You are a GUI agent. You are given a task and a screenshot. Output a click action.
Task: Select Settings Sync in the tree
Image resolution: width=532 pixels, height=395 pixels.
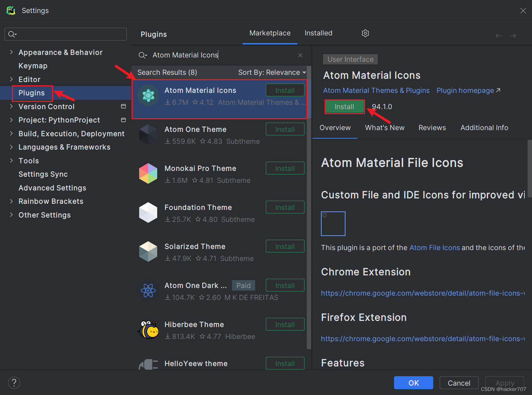[43, 174]
